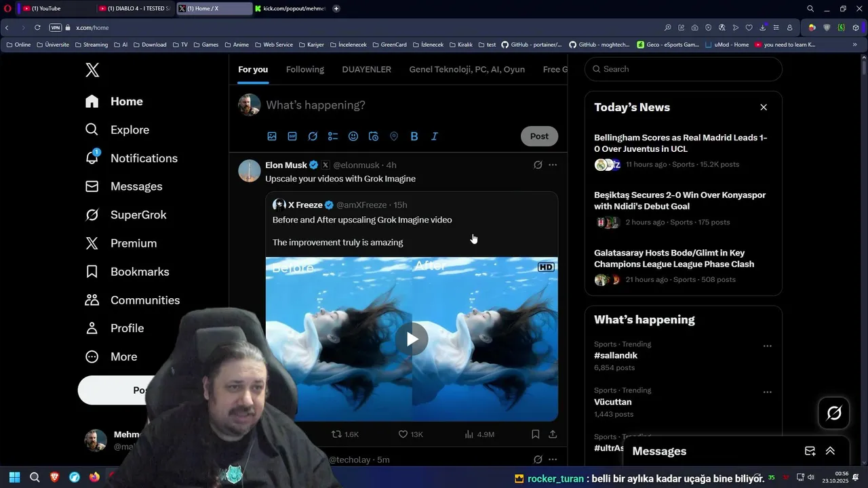868x488 pixels.
Task: Like the post with 13K likes
Action: [410, 434]
